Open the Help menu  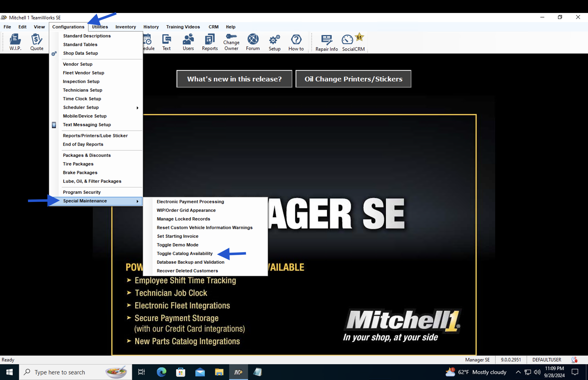[231, 27]
